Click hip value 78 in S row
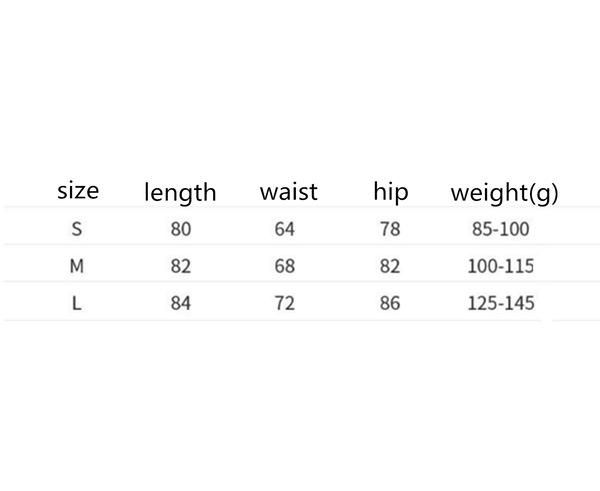600x491 pixels. pos(390,229)
